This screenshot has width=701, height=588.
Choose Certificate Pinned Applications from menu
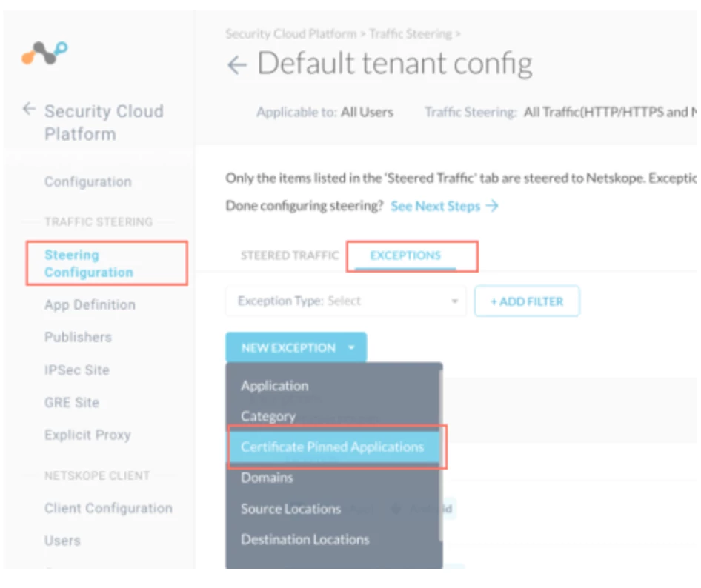(x=333, y=447)
